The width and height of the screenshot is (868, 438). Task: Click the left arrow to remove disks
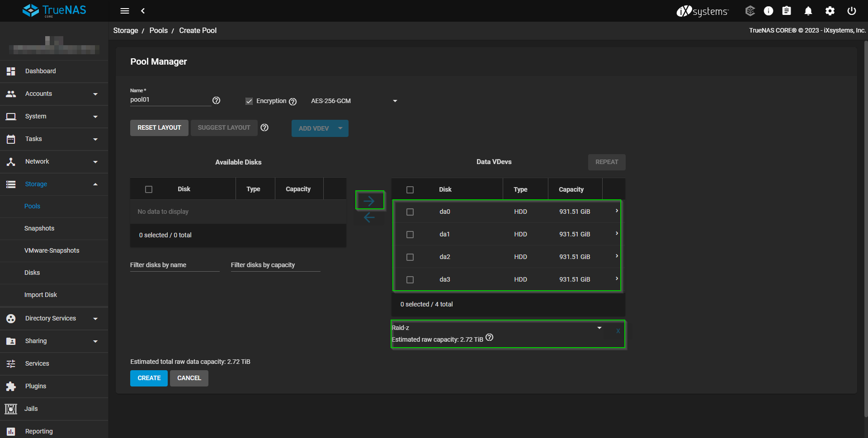pos(369,217)
